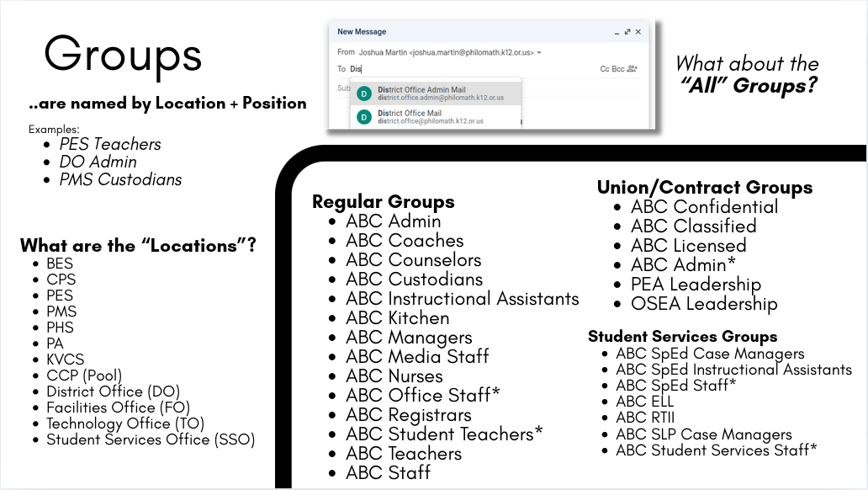Click the green D avatar for District Office Admin Mail

click(363, 93)
